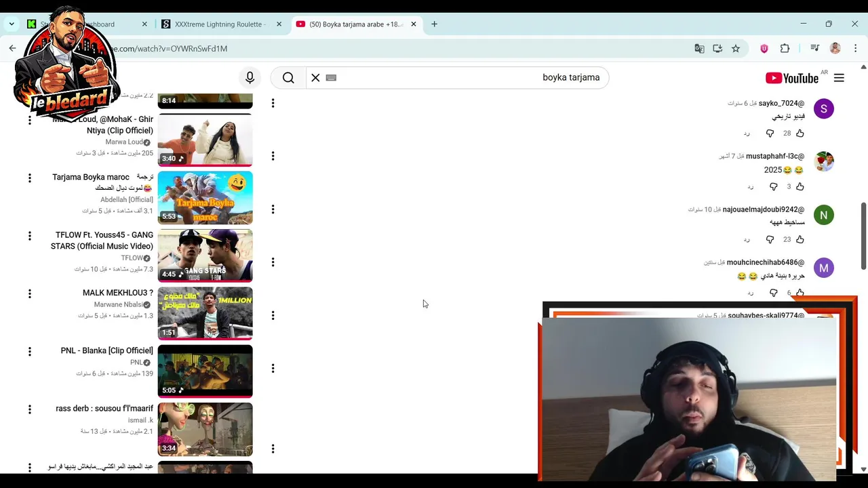Open the mouhcinechihab6486 avatar M
This screenshot has width=868, height=488.
824,268
